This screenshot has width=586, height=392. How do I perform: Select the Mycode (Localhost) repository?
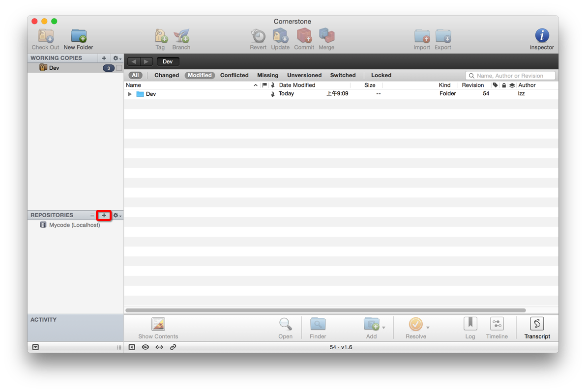pos(76,225)
